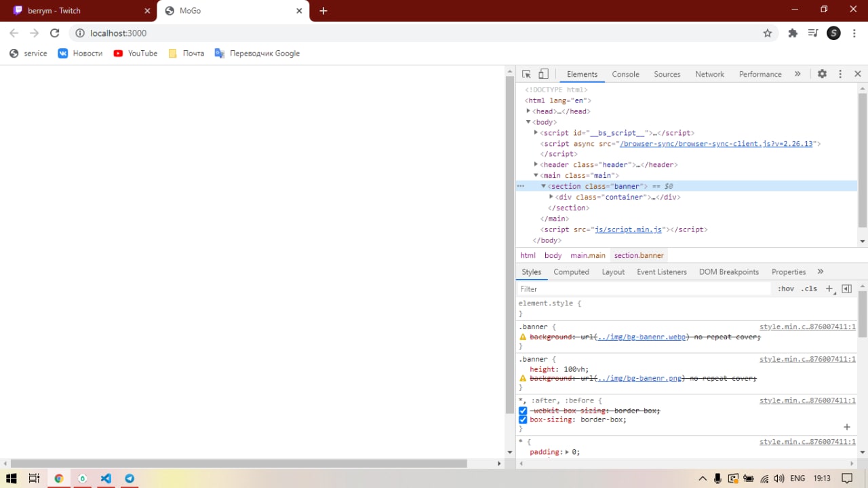The image size is (868, 488).
Task: Expand the head element node
Action: [528, 111]
